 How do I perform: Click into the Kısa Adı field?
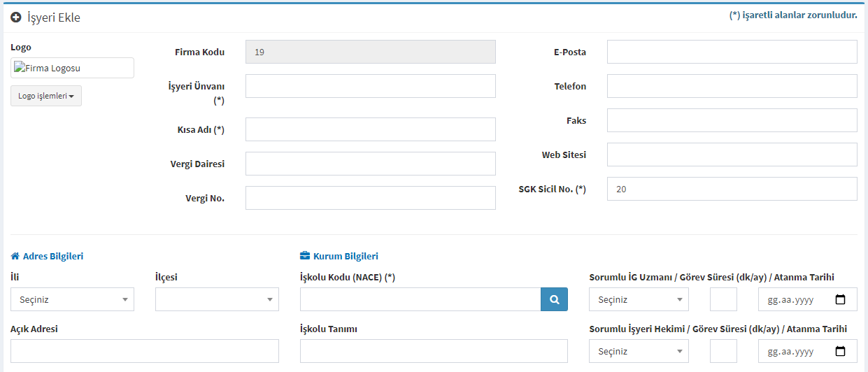[x=371, y=129]
